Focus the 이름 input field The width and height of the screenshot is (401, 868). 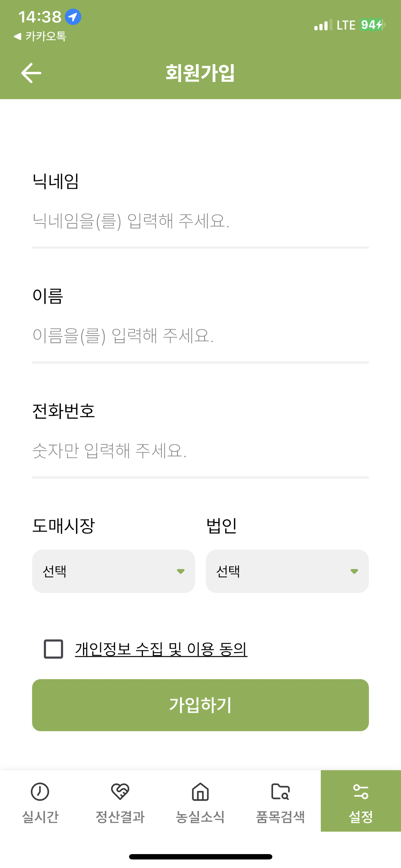(x=200, y=336)
